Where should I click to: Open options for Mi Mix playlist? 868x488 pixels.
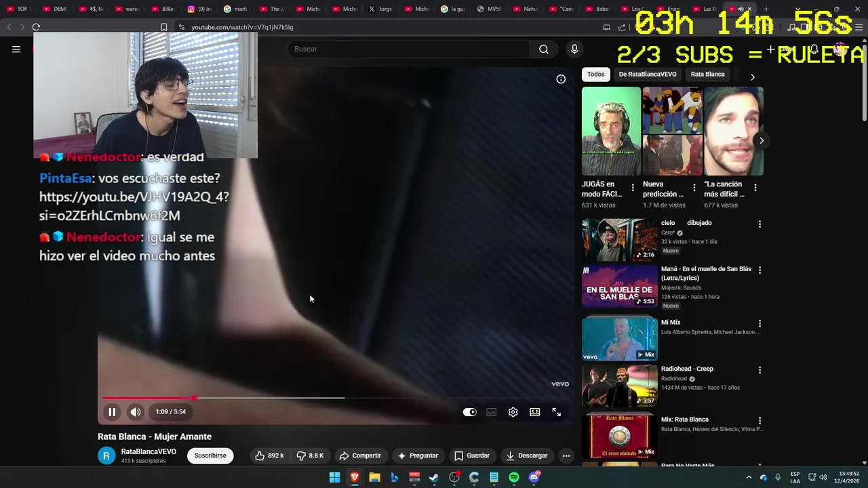click(759, 323)
